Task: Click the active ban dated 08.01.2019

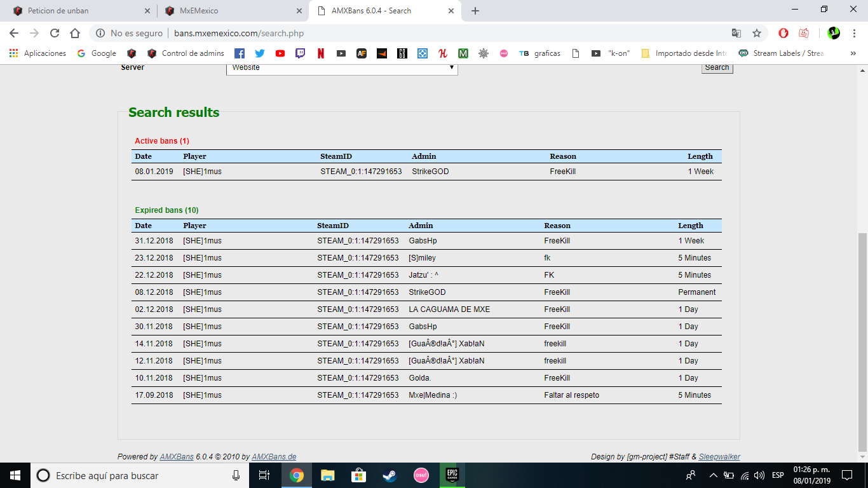Action: [x=426, y=172]
